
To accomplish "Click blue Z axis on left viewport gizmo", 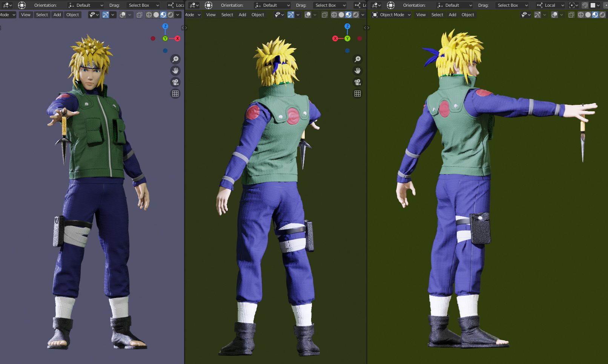I will 165,26.
